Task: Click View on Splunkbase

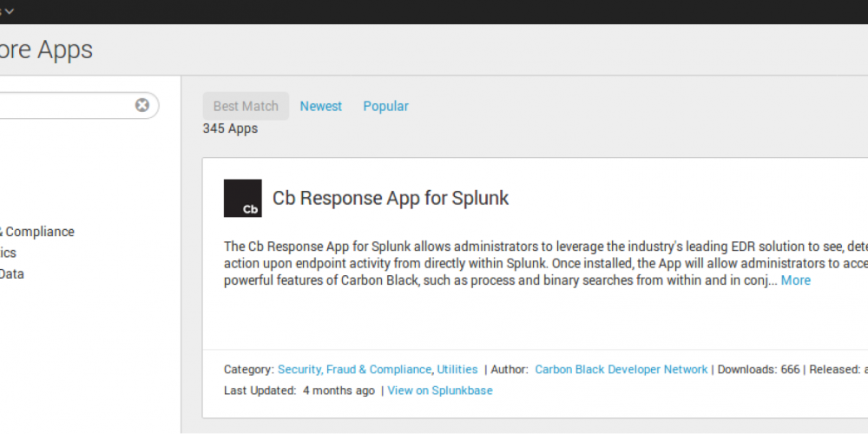Action: (439, 391)
